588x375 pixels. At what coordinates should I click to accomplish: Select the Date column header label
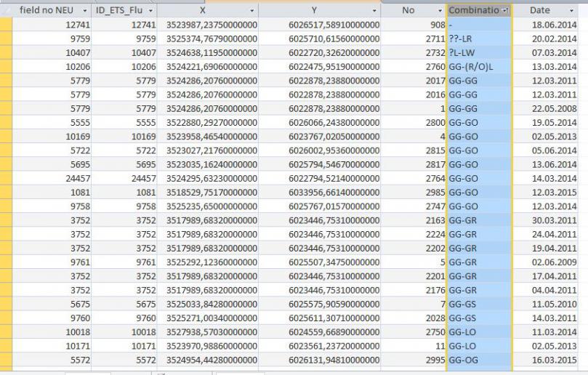[539, 10]
